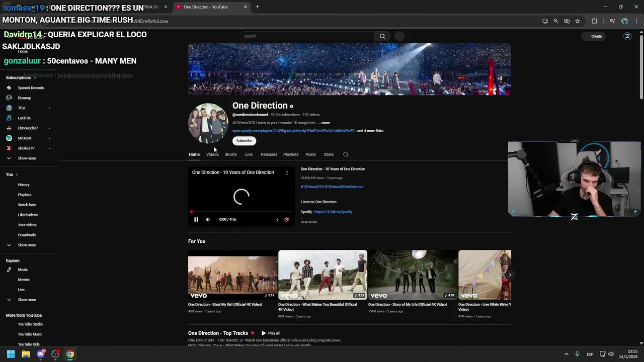
Task: Open featured video settings gear
Action: [x=287, y=219]
